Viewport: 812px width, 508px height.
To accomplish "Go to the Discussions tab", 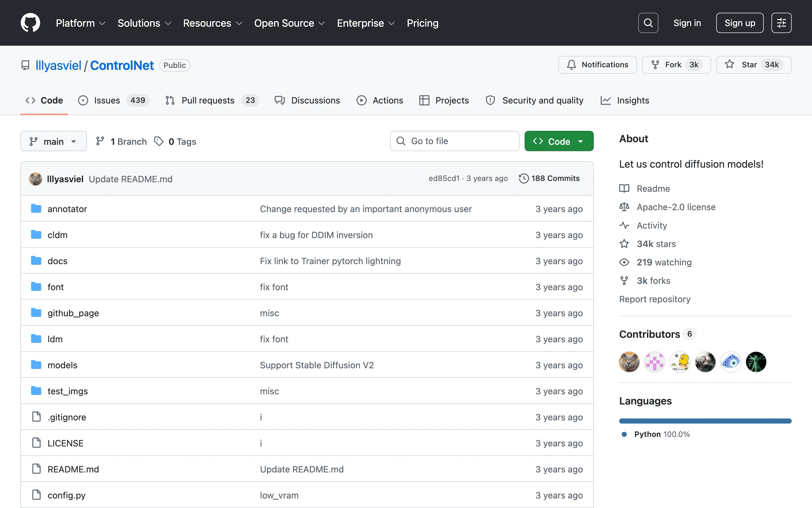I will coord(307,100).
